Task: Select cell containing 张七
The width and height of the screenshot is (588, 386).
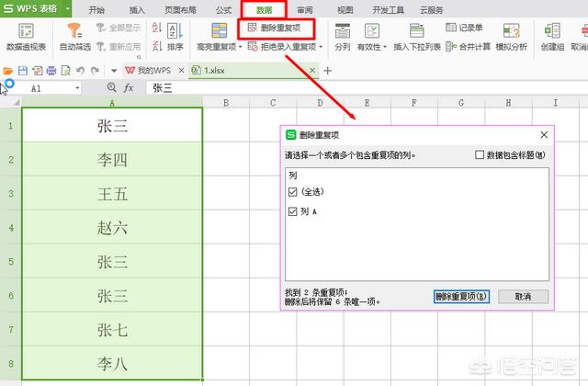Action: [x=112, y=329]
